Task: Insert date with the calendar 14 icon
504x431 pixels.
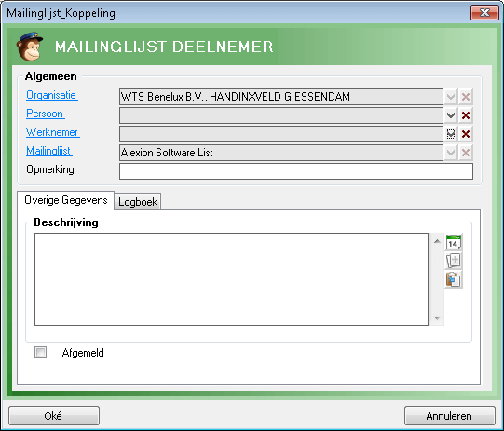Action: pos(454,242)
